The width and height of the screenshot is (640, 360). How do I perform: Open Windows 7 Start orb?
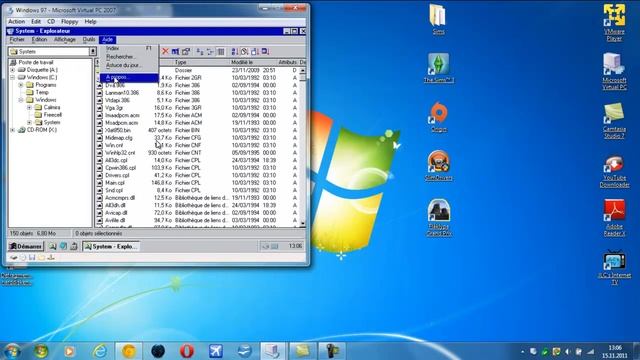tap(12, 351)
